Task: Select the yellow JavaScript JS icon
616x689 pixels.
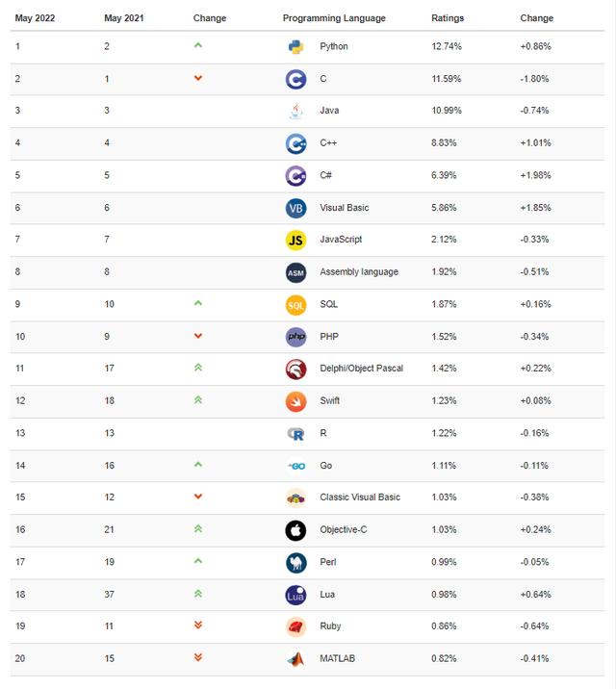Action: [x=295, y=240]
